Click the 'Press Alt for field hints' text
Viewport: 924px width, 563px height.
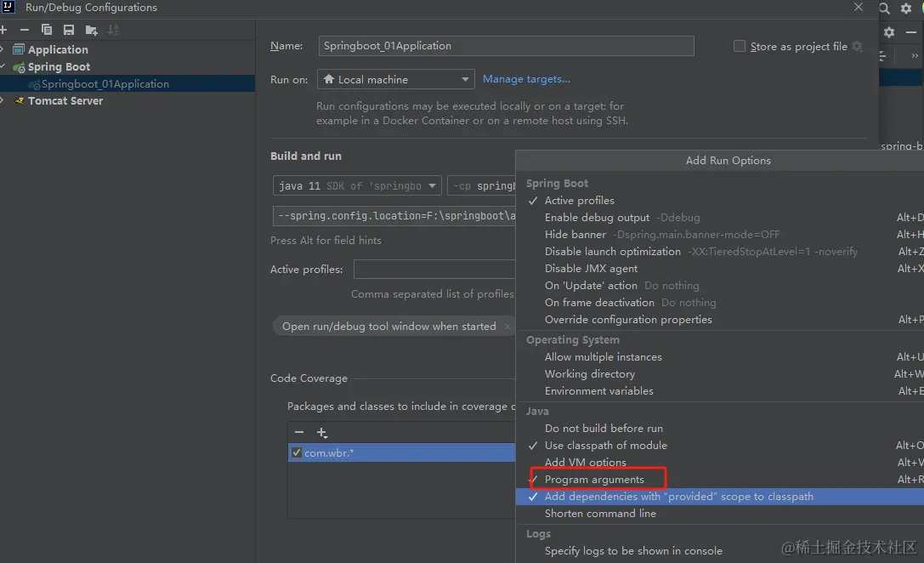[x=326, y=241]
